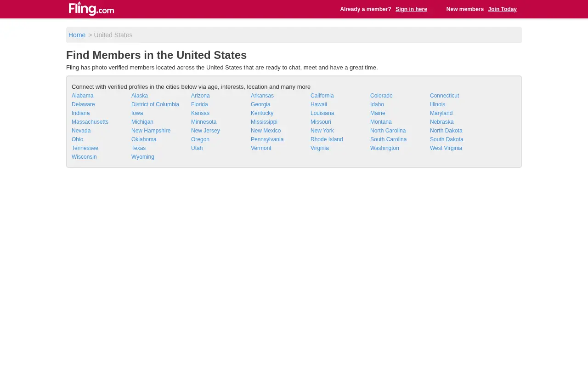Image resolution: width=588 pixels, height=368 pixels.
Task: Select the Rhode Island link
Action: coord(327,139)
